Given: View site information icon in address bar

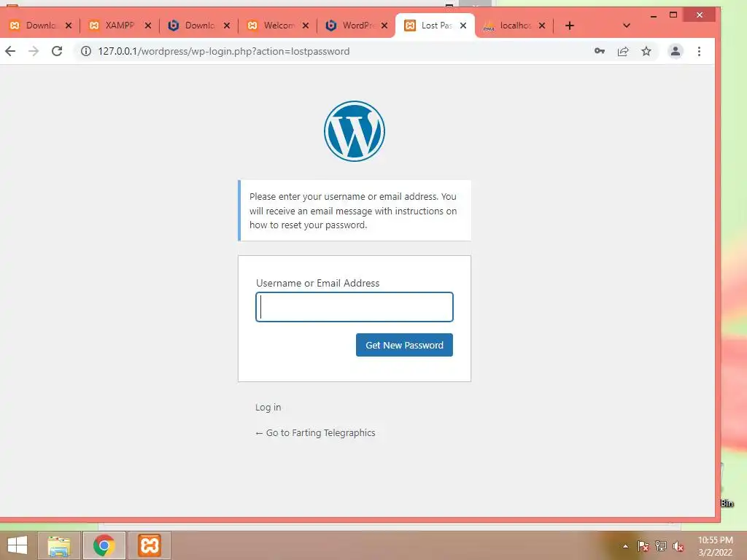Looking at the screenshot, I should click(86, 52).
